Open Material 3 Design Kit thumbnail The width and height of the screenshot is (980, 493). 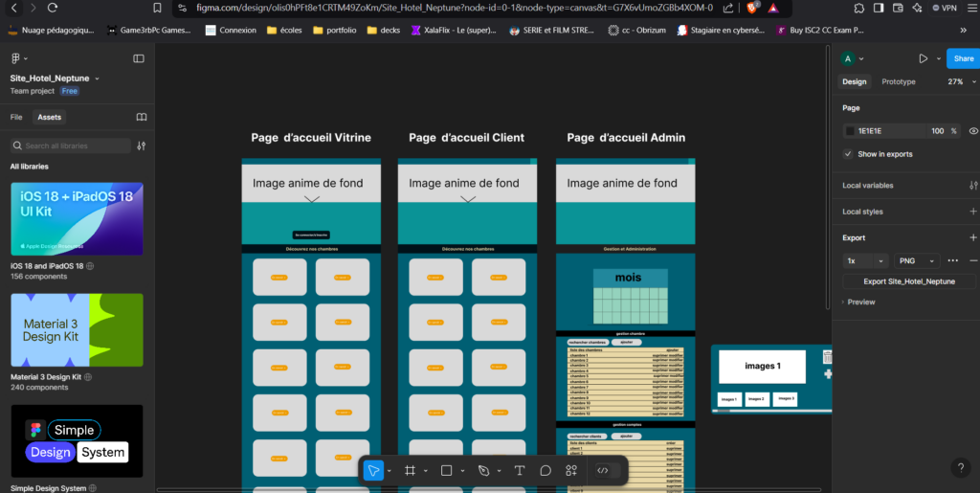click(x=77, y=330)
